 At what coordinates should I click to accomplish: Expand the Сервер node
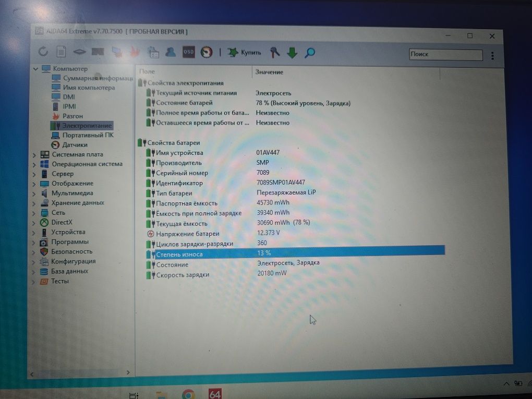[34, 174]
